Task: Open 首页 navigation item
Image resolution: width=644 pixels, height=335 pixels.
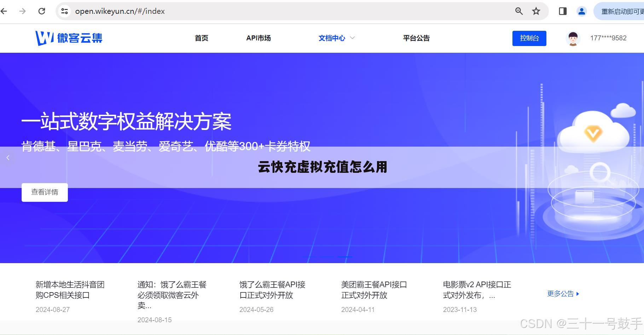Action: pyautogui.click(x=202, y=38)
